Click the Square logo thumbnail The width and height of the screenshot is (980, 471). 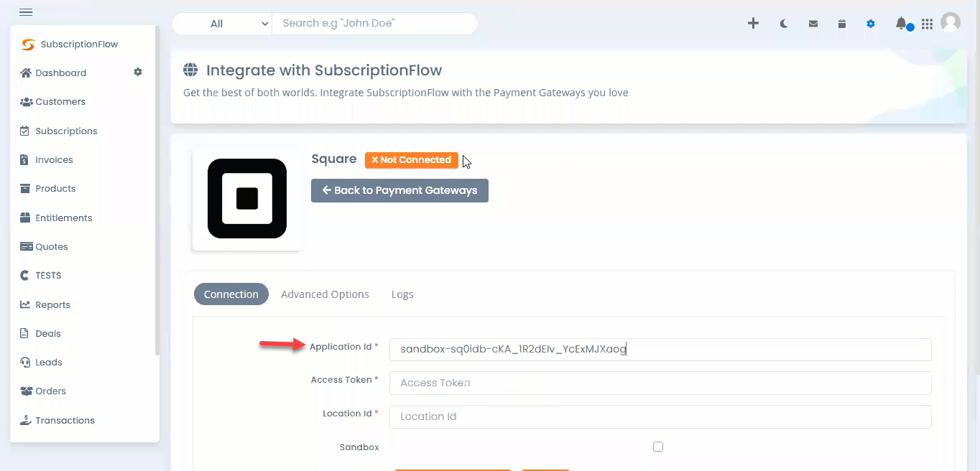246,198
